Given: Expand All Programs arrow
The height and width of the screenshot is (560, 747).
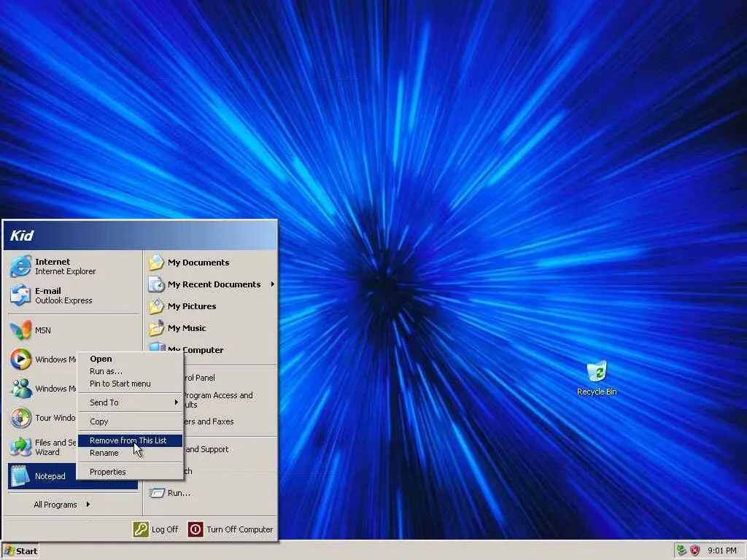Looking at the screenshot, I should pyautogui.click(x=88, y=505).
